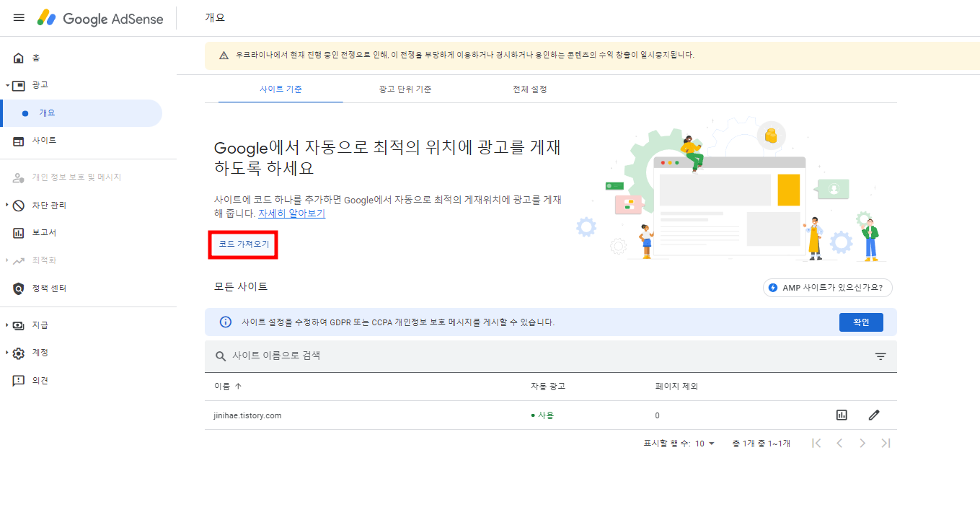Click the block icon beside 차단 관리

(x=19, y=206)
